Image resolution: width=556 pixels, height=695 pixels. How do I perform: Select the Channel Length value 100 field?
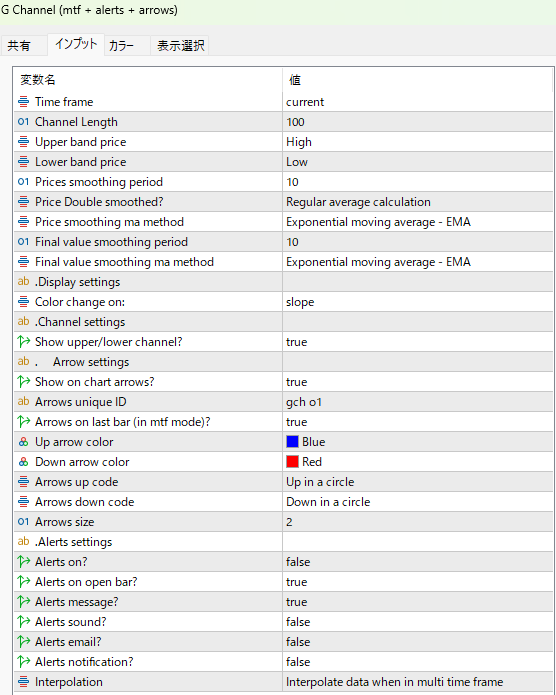pyautogui.click(x=418, y=122)
